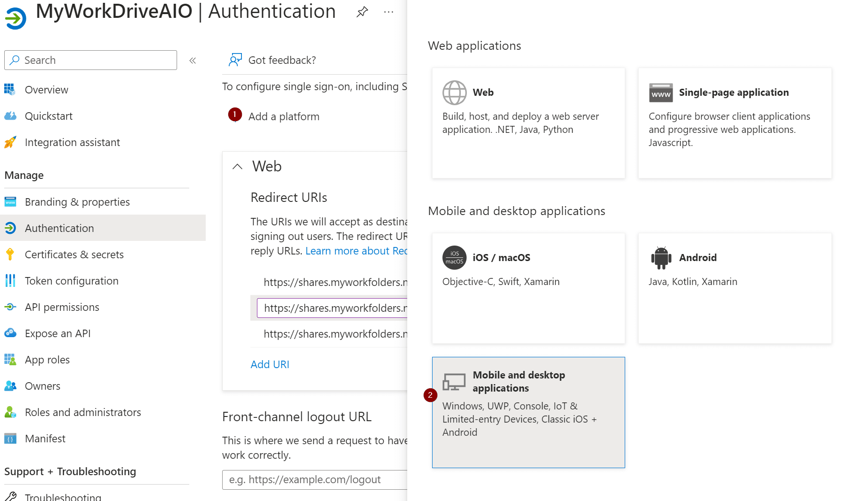Click Add a platform

pyautogui.click(x=284, y=116)
